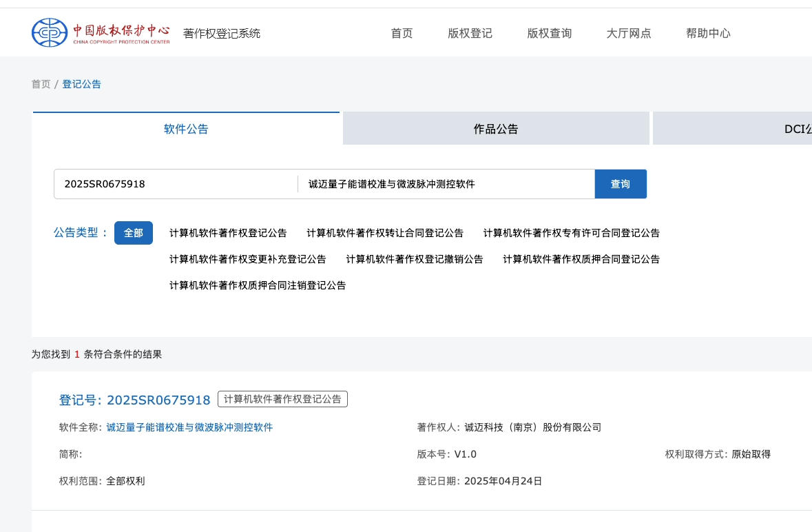This screenshot has width=812, height=532.
Task: Filter by 计算机软件著作权质押合同注销登记公告
Action: (258, 285)
